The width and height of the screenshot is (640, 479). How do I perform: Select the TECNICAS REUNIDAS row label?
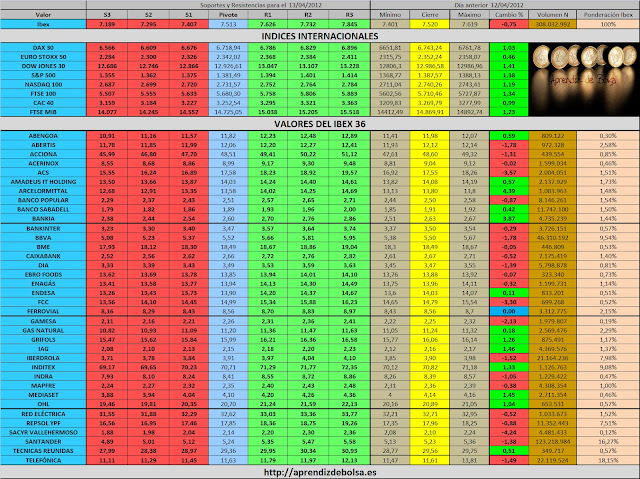(x=43, y=450)
